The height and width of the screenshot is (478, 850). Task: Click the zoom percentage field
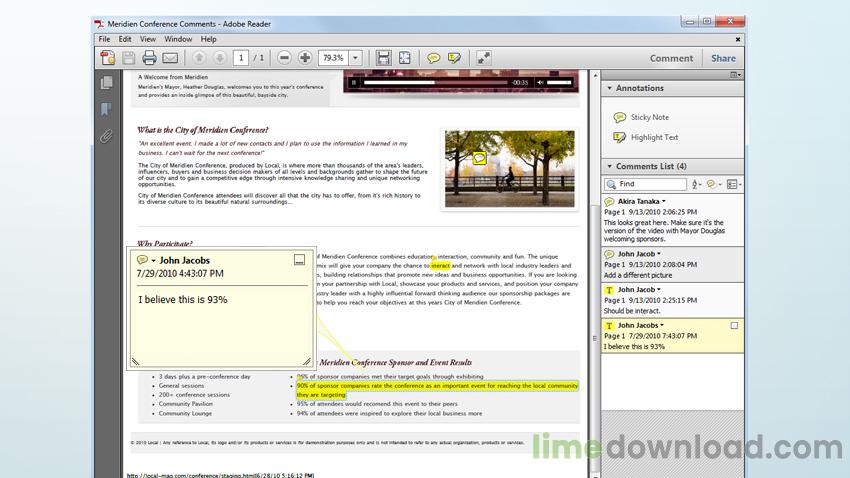click(333, 58)
